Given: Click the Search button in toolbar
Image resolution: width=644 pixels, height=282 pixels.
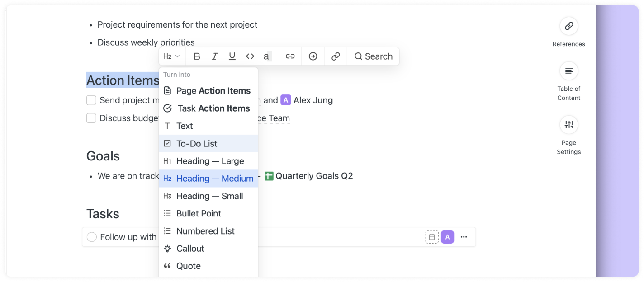Looking at the screenshot, I should click(374, 56).
